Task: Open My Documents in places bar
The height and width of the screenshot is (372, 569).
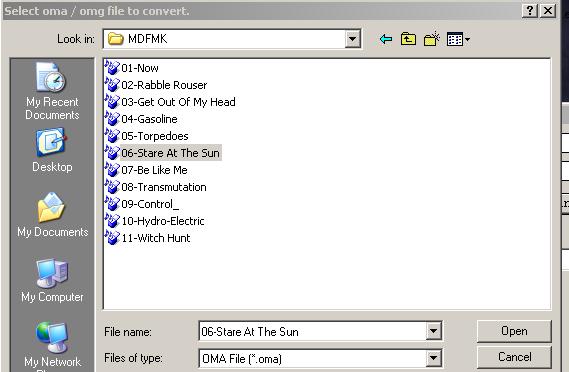Action: (x=53, y=215)
